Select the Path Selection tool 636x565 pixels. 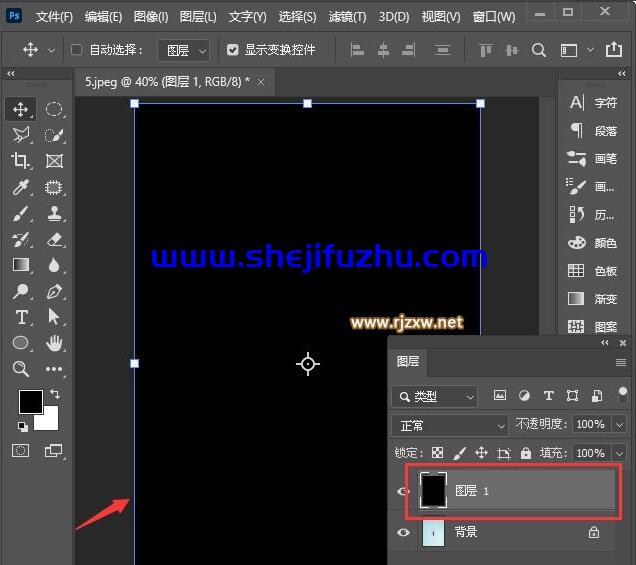[x=54, y=317]
